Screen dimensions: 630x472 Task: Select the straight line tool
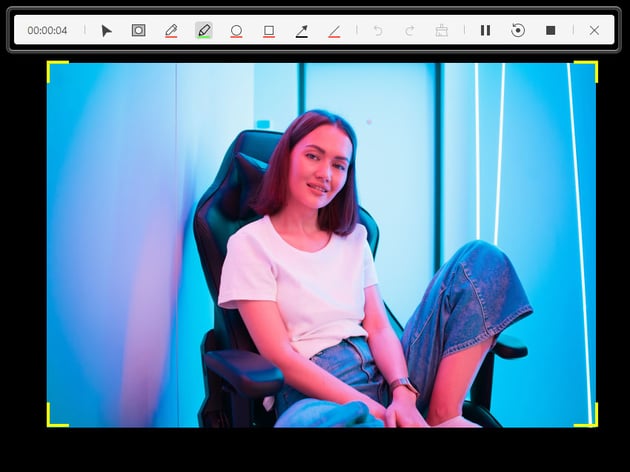tap(334, 31)
